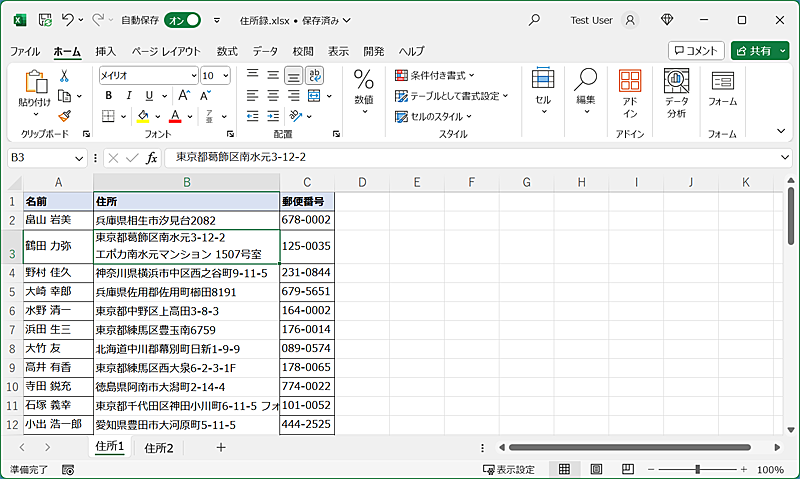
Task: Toggle Wrap Text for the cell
Action: pos(314,75)
